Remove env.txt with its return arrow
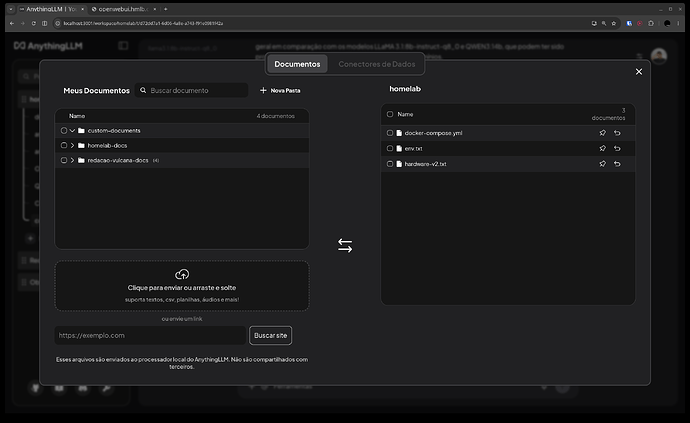 tap(617, 148)
